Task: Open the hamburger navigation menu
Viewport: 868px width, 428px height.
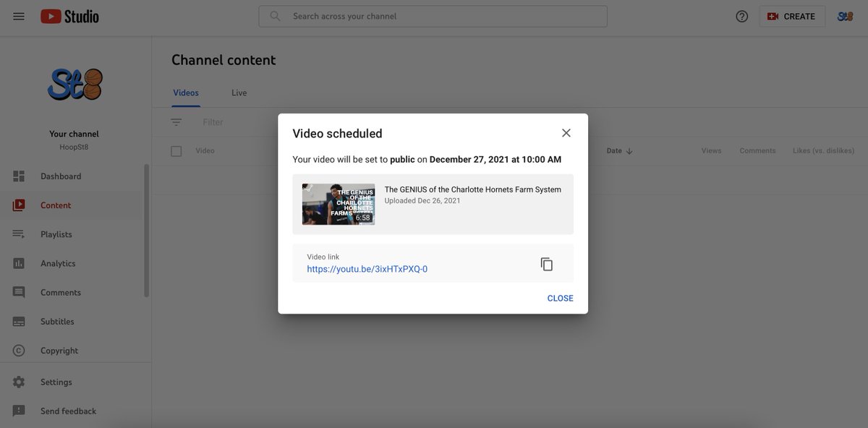Action: (19, 16)
